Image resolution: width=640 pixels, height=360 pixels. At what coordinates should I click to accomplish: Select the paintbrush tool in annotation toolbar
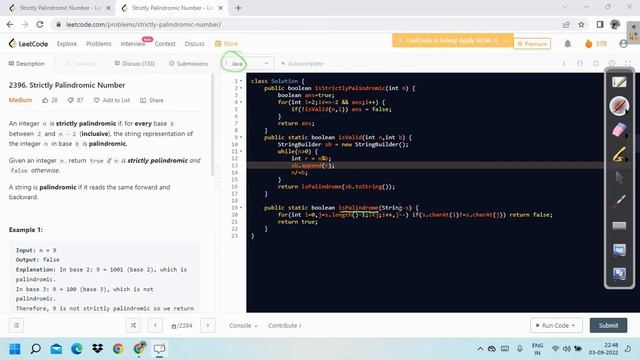(x=619, y=201)
